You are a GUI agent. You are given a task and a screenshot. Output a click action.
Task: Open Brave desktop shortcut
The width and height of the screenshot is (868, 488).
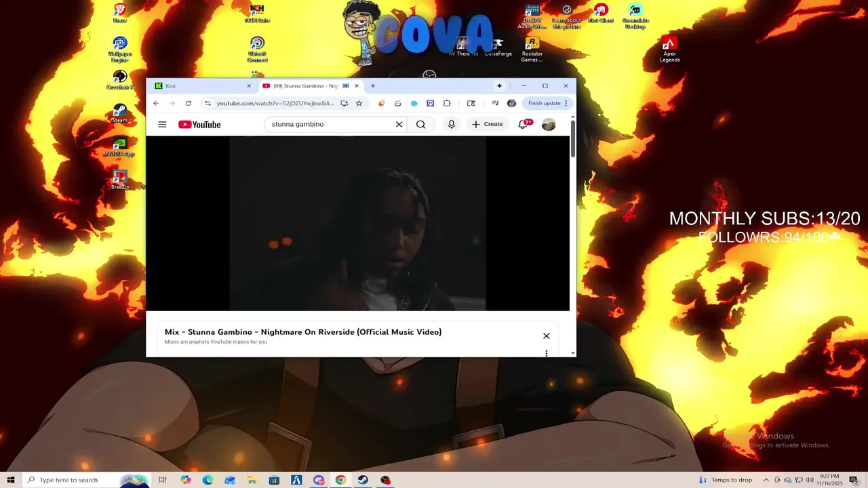[x=119, y=13]
